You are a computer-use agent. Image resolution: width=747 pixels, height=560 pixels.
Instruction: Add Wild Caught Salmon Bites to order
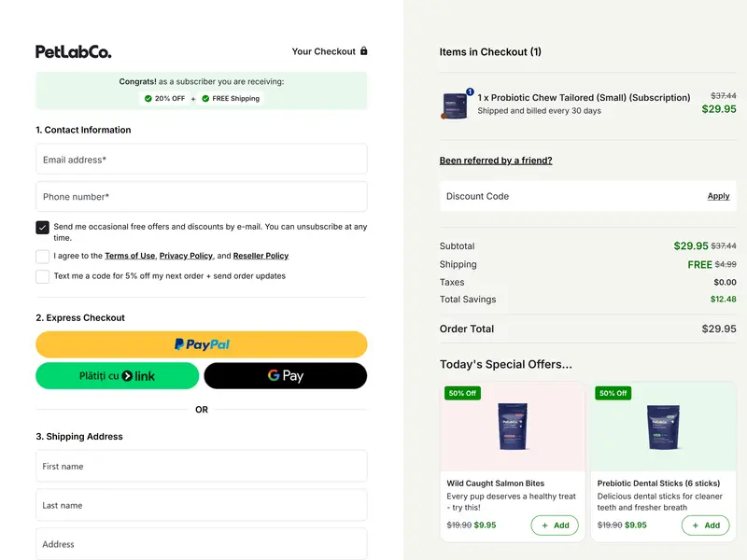[x=554, y=525]
